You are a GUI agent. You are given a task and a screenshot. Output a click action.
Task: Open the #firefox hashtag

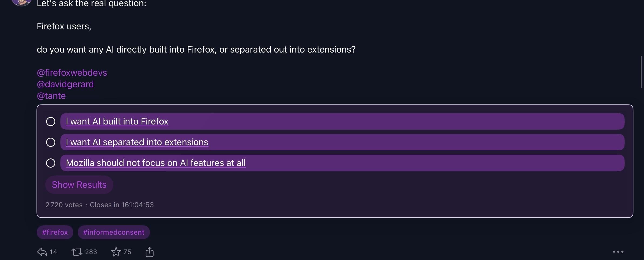(55, 232)
